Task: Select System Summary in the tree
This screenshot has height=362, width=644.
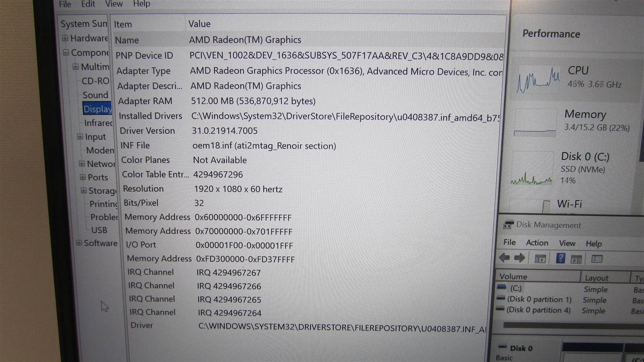Action: click(84, 24)
